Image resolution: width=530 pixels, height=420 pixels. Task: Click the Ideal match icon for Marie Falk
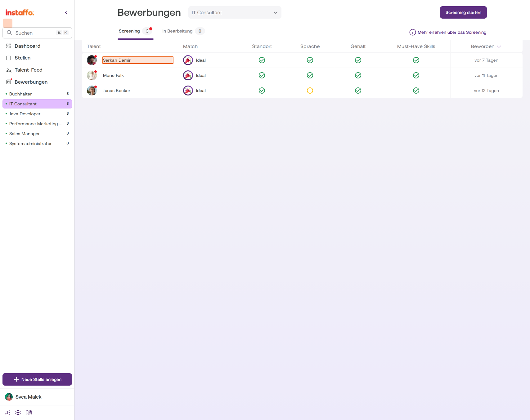pyautogui.click(x=188, y=75)
